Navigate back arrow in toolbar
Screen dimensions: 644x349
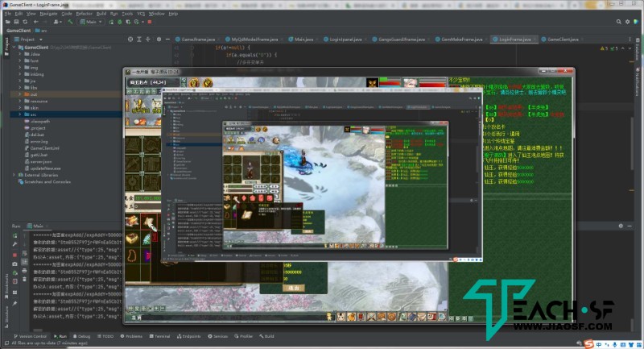pos(36,22)
